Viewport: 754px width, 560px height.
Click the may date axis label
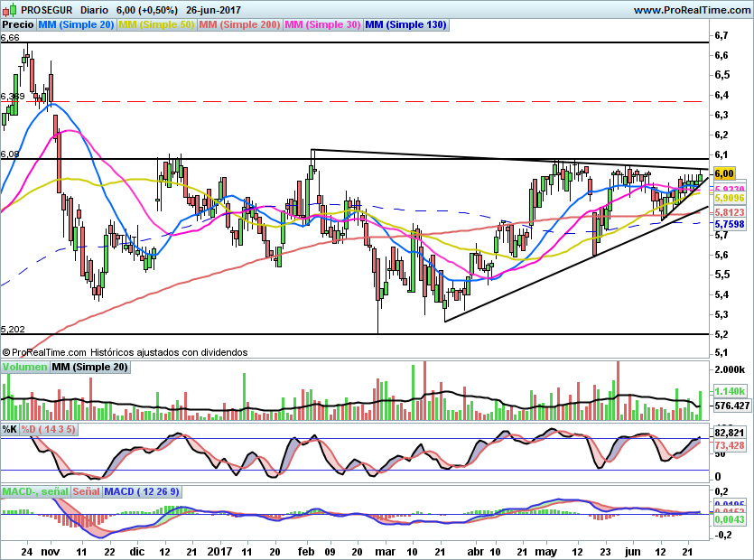pyautogui.click(x=546, y=551)
